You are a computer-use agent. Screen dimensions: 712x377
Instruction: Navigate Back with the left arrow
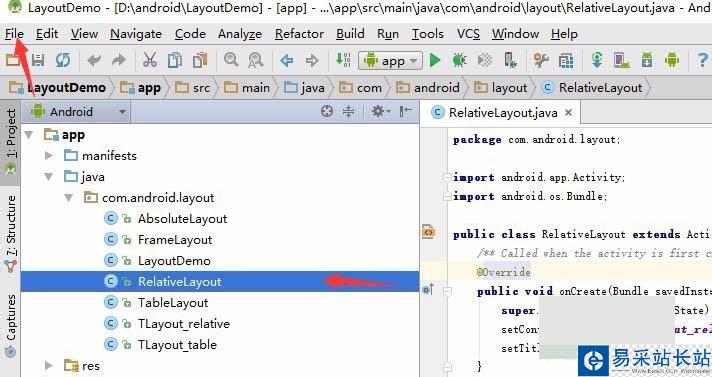[x=287, y=60]
